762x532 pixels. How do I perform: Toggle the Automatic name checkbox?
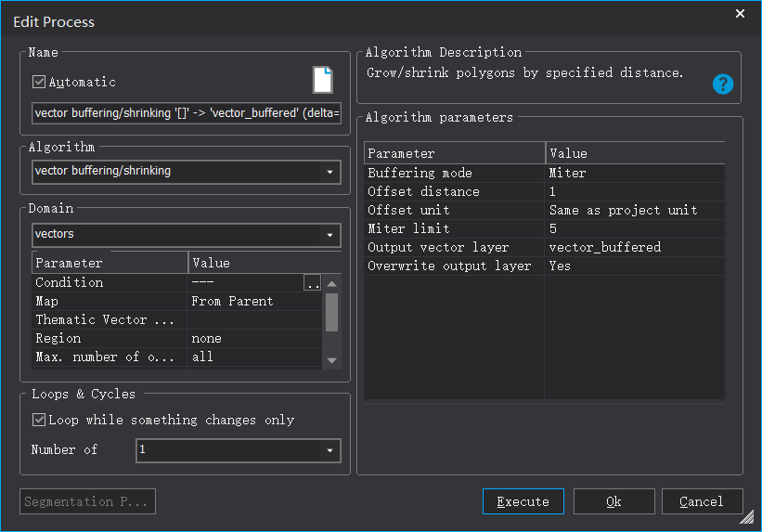pos(39,82)
